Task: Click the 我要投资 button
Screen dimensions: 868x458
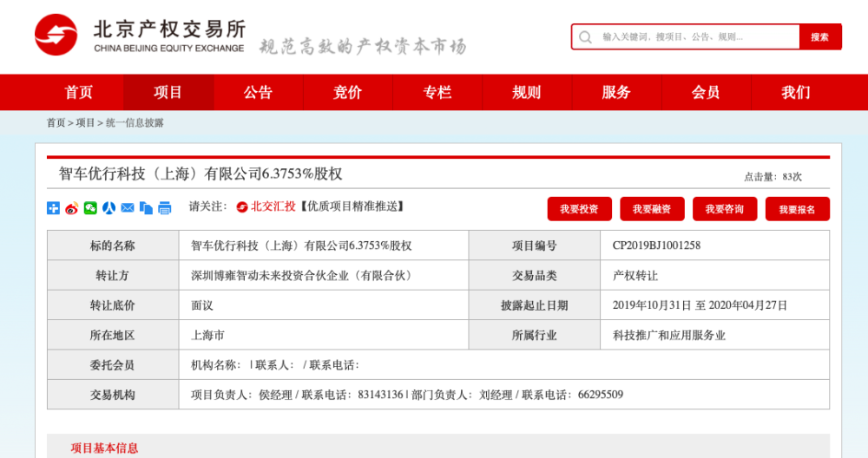Action: click(579, 209)
